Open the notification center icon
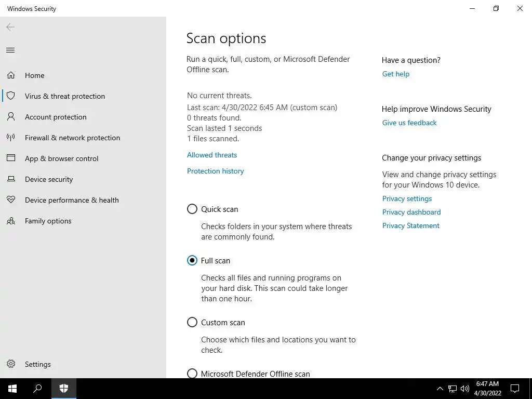Screen dimensions: 532x399 pos(515,389)
